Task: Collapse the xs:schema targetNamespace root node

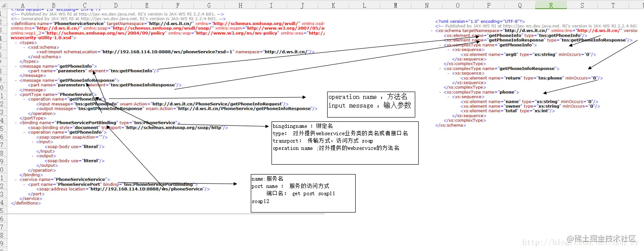Action: 432,31
